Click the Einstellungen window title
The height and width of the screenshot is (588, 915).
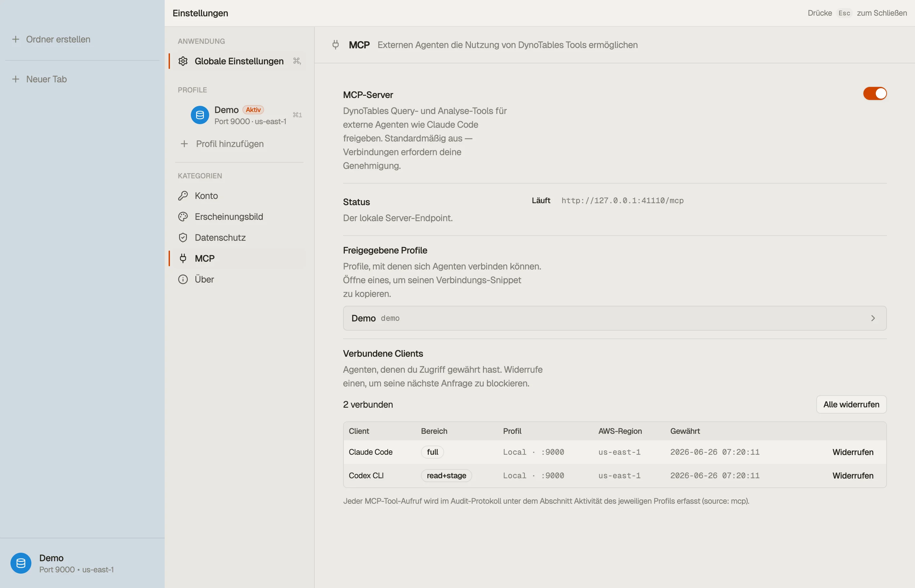click(200, 13)
